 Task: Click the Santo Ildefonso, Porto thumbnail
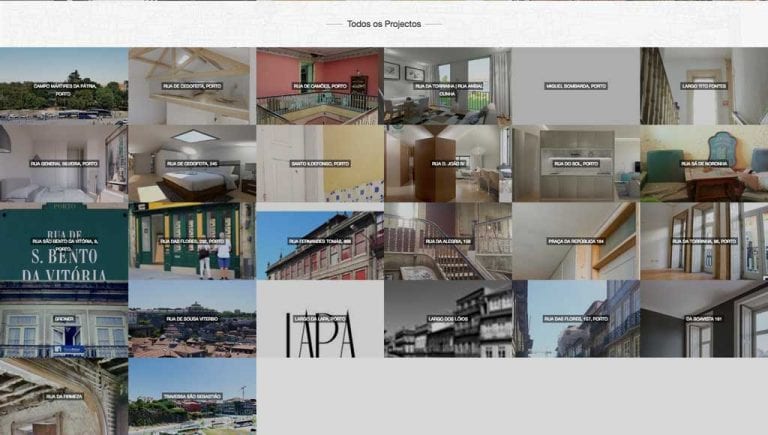click(320, 163)
